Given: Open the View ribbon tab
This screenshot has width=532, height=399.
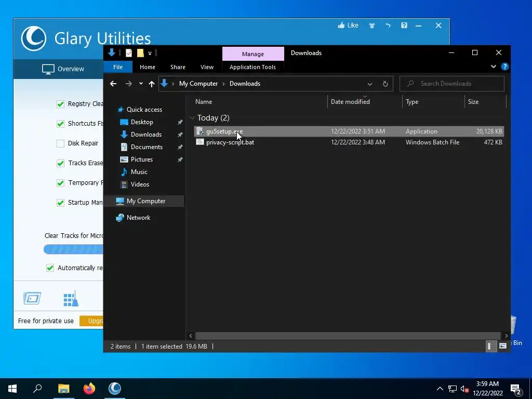Looking at the screenshot, I should click(x=207, y=67).
